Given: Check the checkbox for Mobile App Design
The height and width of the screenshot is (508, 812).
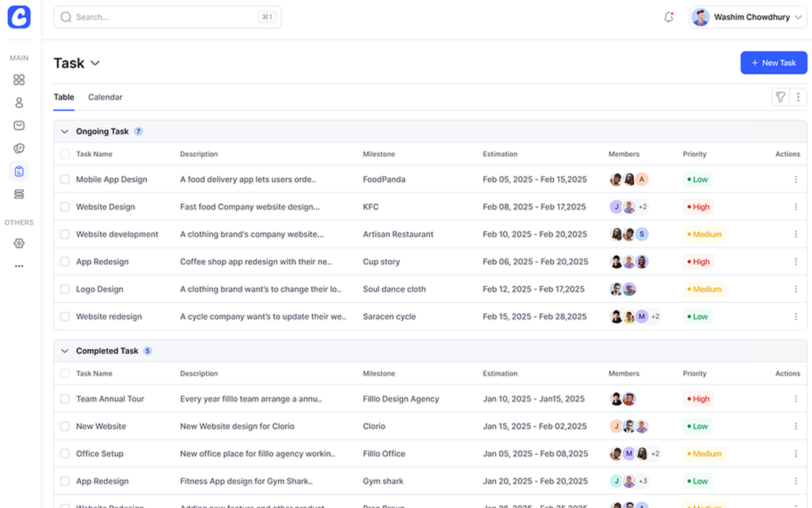Looking at the screenshot, I should click(65, 179).
